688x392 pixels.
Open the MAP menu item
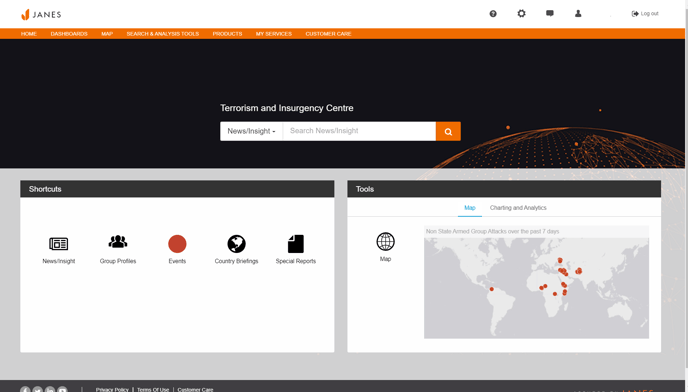click(107, 34)
